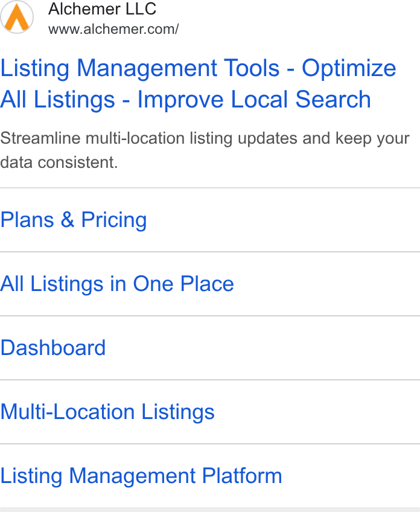Screen dimensions: 420x512
Task: Click the www.alchemer.com/ URL text
Action: 113,30
